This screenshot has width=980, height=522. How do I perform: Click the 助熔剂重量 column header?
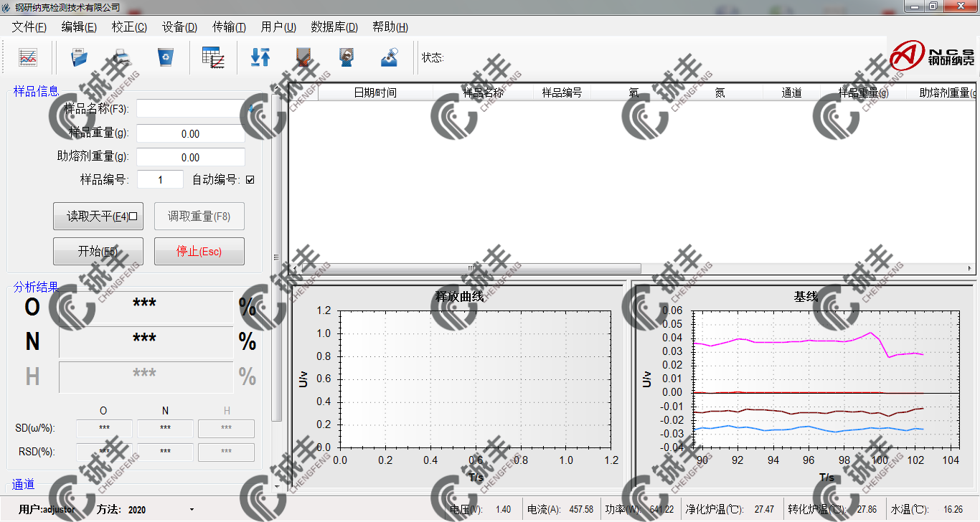(x=941, y=92)
